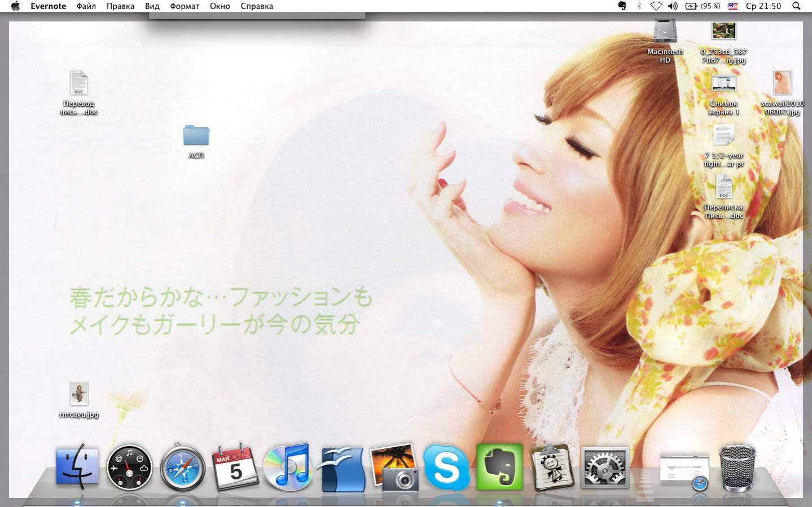Open Skype from the Dock
The image size is (812, 507).
[x=446, y=468]
